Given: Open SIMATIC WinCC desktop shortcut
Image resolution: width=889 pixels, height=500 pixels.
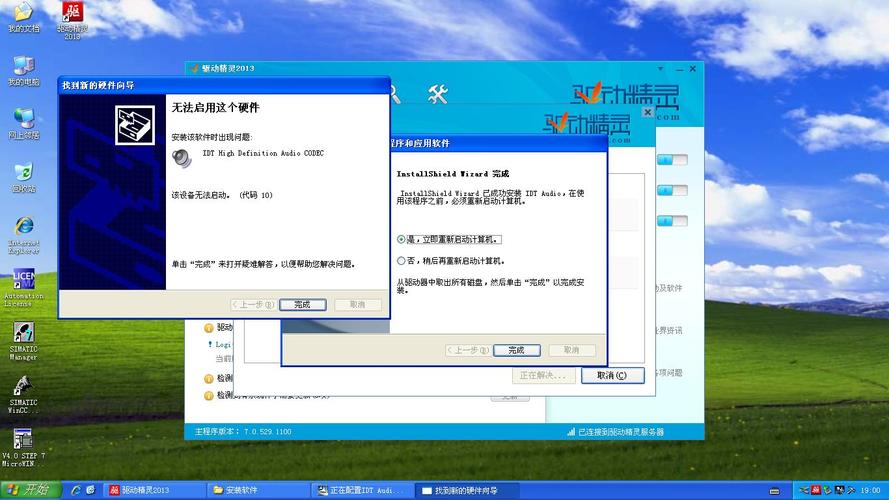Looking at the screenshot, I should coord(23,394).
